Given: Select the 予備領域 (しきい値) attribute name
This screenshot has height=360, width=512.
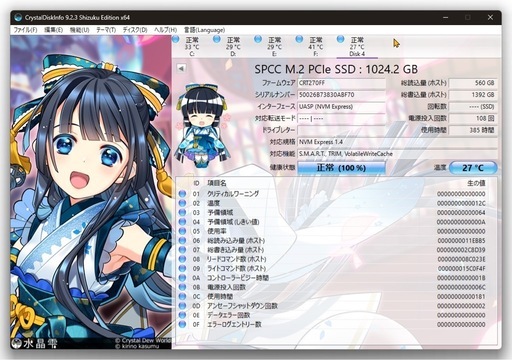Looking at the screenshot, I should (233, 222).
